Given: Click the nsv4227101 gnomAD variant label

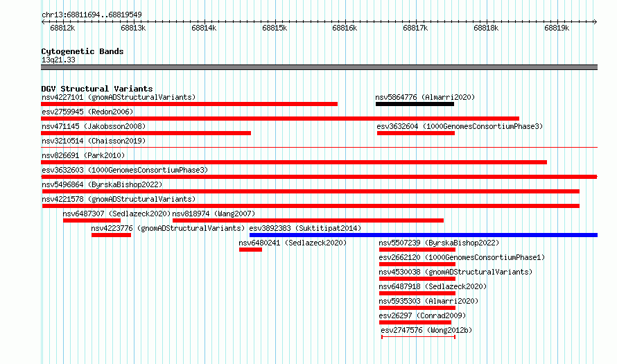Looking at the screenshot, I should (119, 97).
